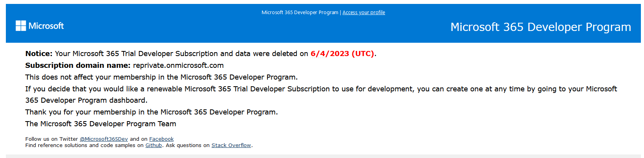Viewport: 644px width, 158px height.
Task: Open the Access your profile link
Action: pyautogui.click(x=364, y=13)
